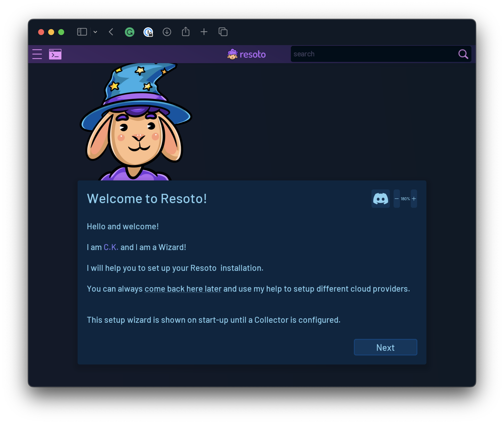Open the share menu icon

tap(186, 32)
